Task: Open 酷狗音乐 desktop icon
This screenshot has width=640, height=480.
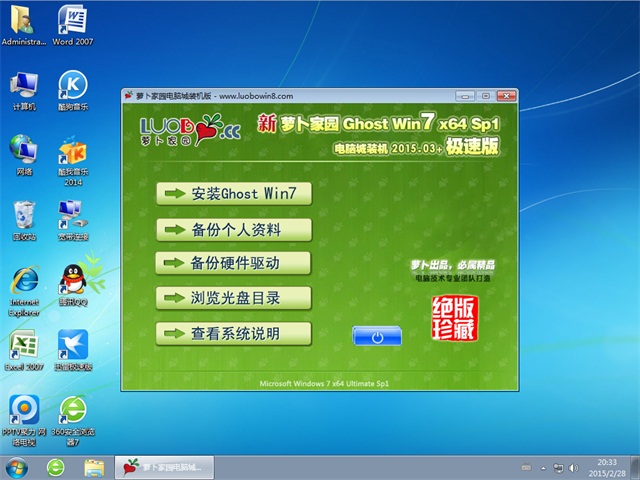Action: pyautogui.click(x=71, y=86)
